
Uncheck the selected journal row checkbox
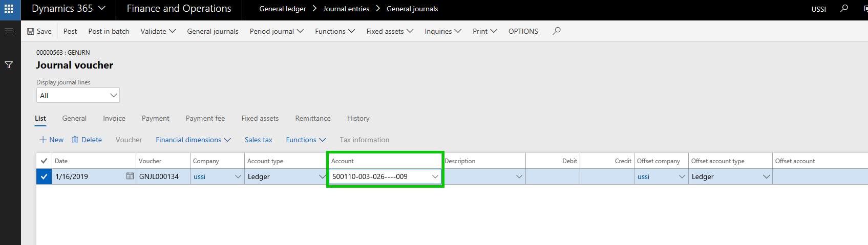pos(44,177)
